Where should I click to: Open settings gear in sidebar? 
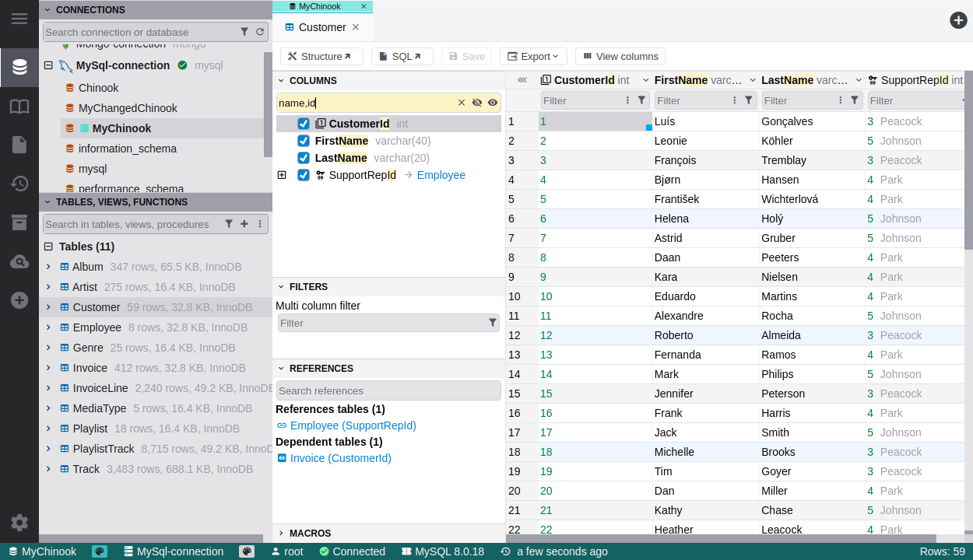pos(19,523)
